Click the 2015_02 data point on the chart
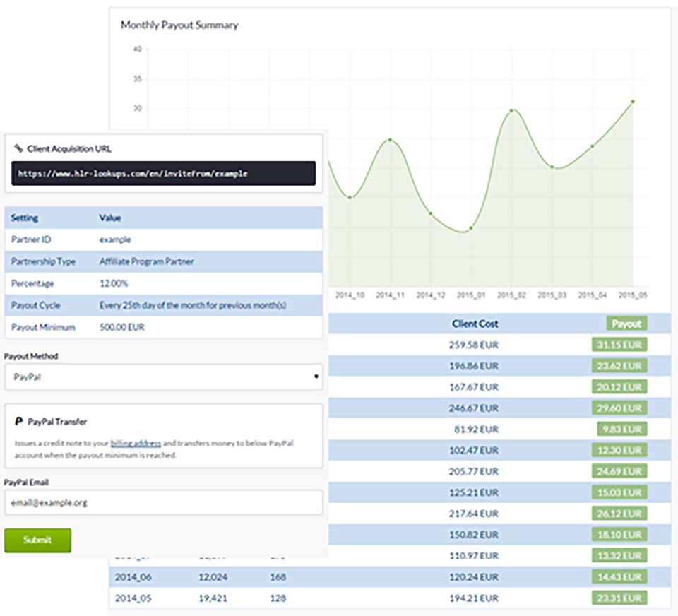This screenshot has height=616, width=678. (511, 111)
